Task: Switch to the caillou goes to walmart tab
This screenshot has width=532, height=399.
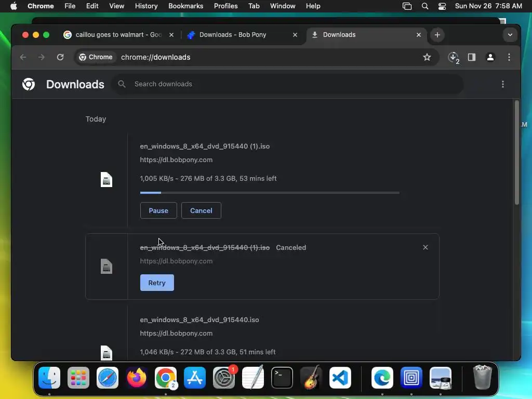Action: click(x=119, y=35)
